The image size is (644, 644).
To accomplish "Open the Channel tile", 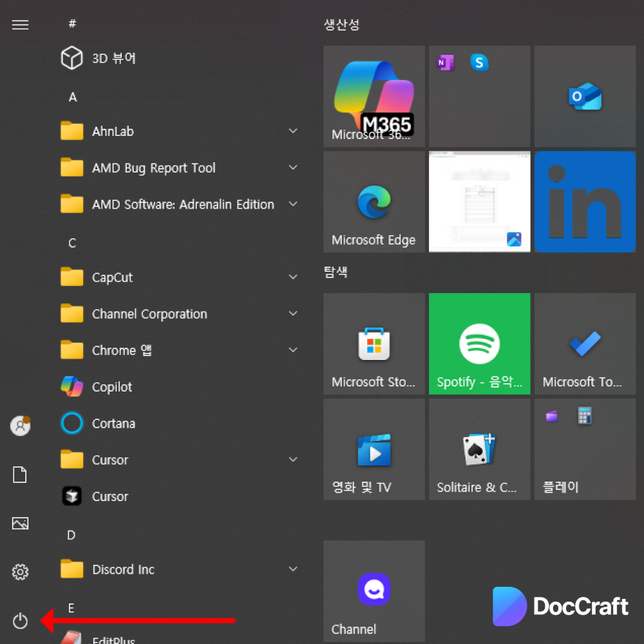I will (x=374, y=591).
